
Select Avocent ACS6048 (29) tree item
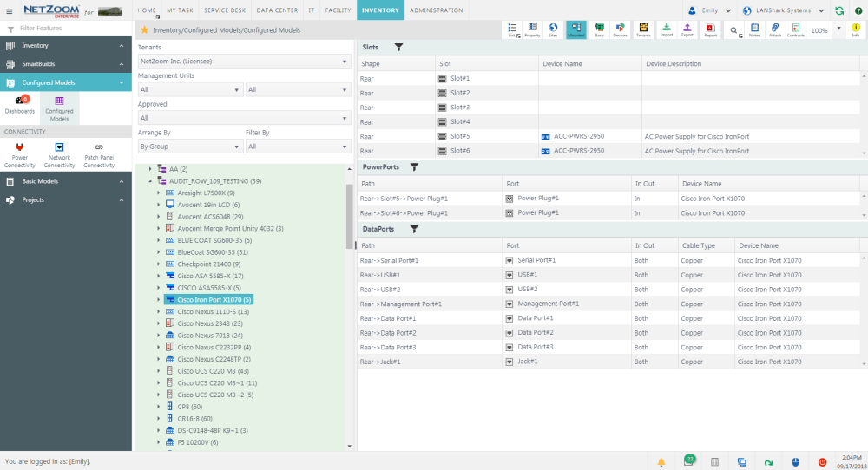[210, 217]
